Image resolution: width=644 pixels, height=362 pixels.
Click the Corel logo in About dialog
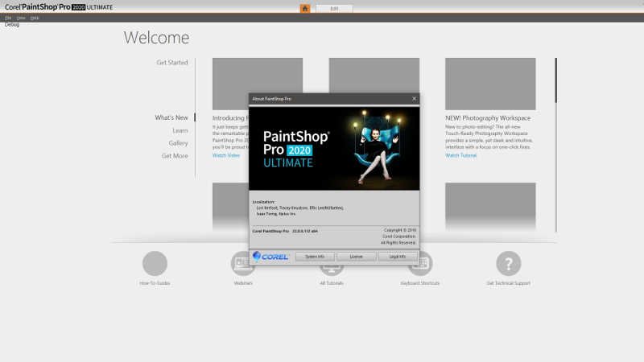270,257
